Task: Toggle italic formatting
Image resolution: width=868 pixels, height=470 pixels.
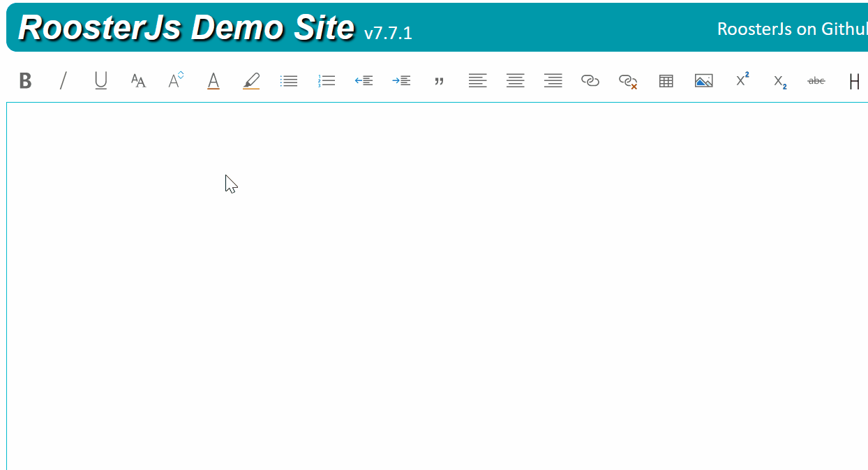Action: coord(63,80)
